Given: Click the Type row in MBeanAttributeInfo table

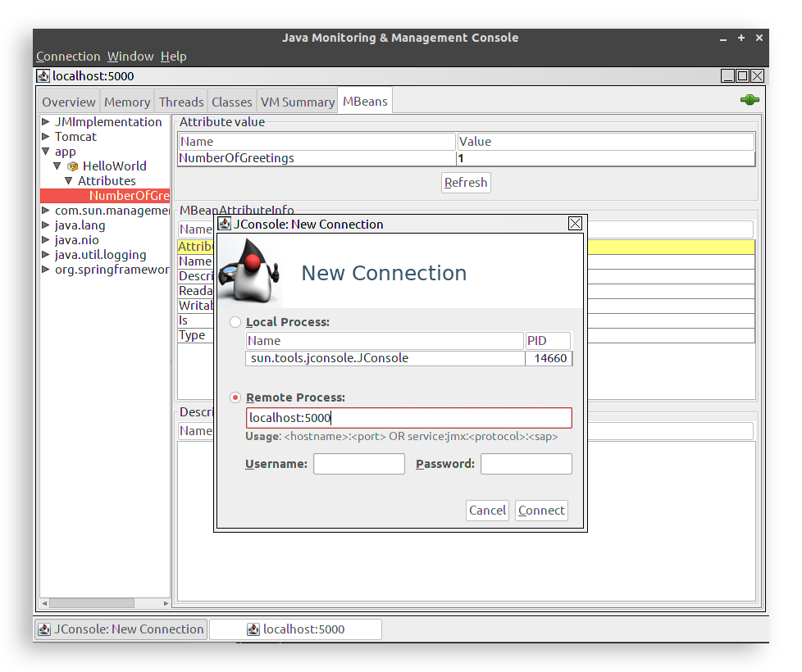Looking at the screenshot, I should (x=195, y=335).
